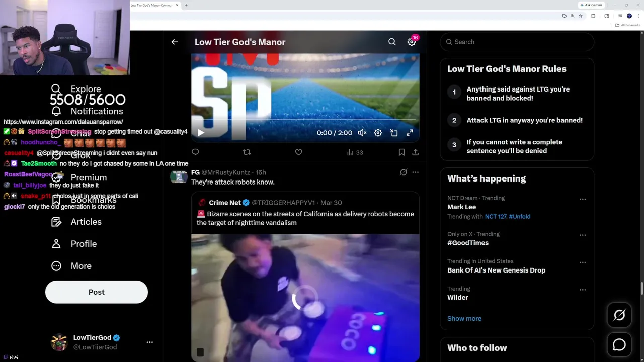This screenshot has height=362, width=644.
Task: Toggle the sound icon on the robot video
Action: click(200, 352)
